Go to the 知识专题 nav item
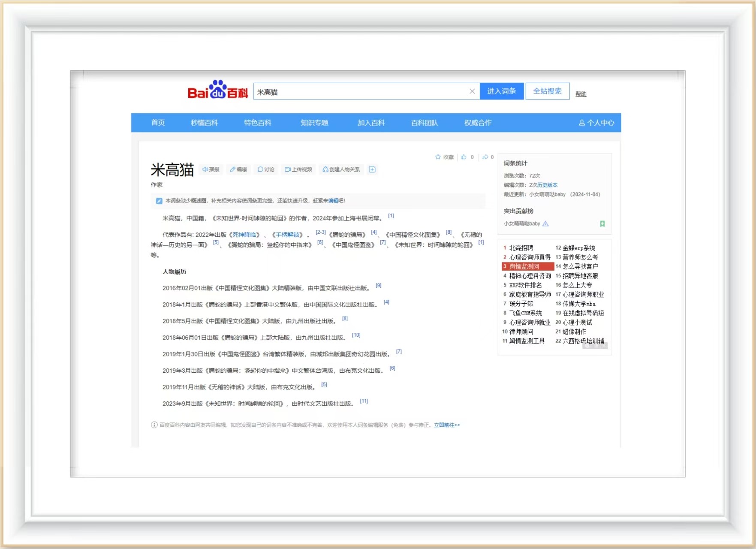Image resolution: width=756 pixels, height=549 pixels. coord(314,123)
